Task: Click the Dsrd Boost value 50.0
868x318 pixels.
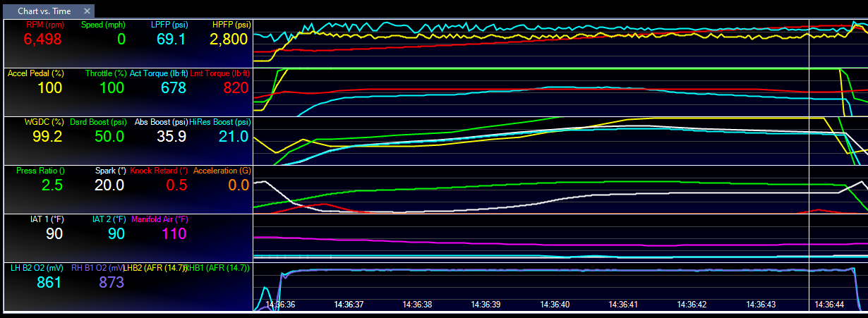Action: coord(109,137)
